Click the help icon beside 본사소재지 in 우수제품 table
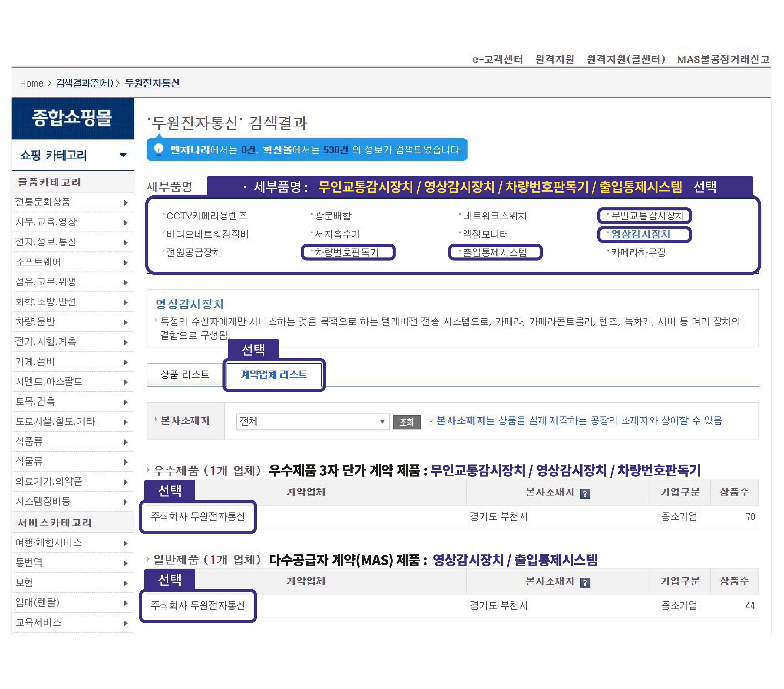 pos(585,494)
